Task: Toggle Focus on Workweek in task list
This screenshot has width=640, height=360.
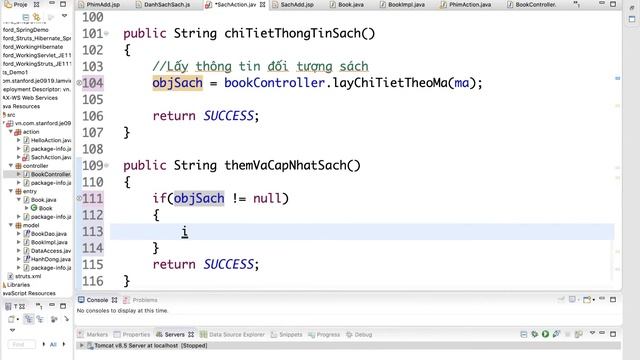Action: click(54, 319)
